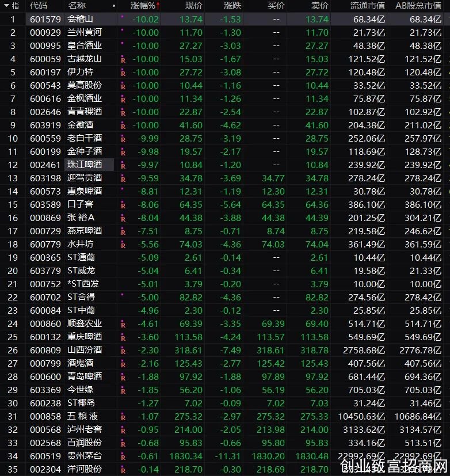Select stock name 洋河股份
The image size is (450, 476).
pos(85,469)
